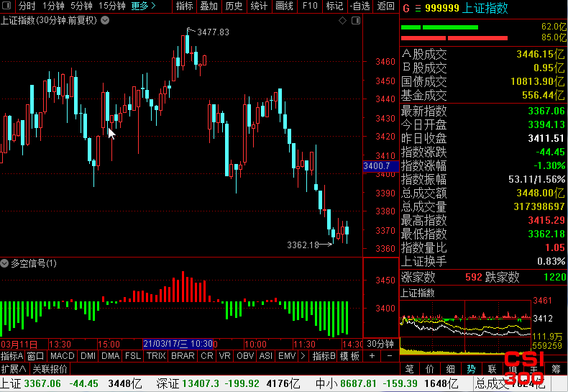Select the 联 tab in side panel

492,369
